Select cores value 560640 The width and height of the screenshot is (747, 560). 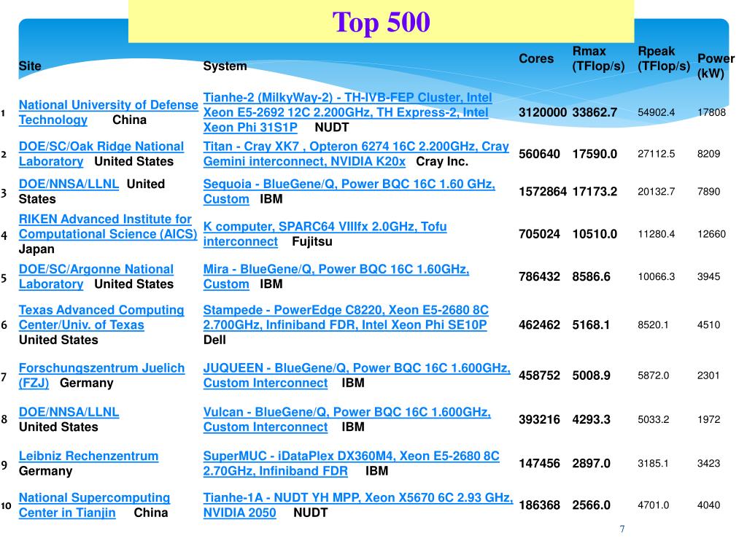point(539,155)
